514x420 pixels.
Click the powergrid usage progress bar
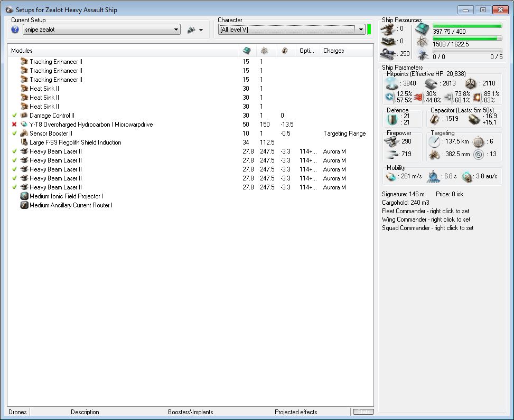pos(467,39)
